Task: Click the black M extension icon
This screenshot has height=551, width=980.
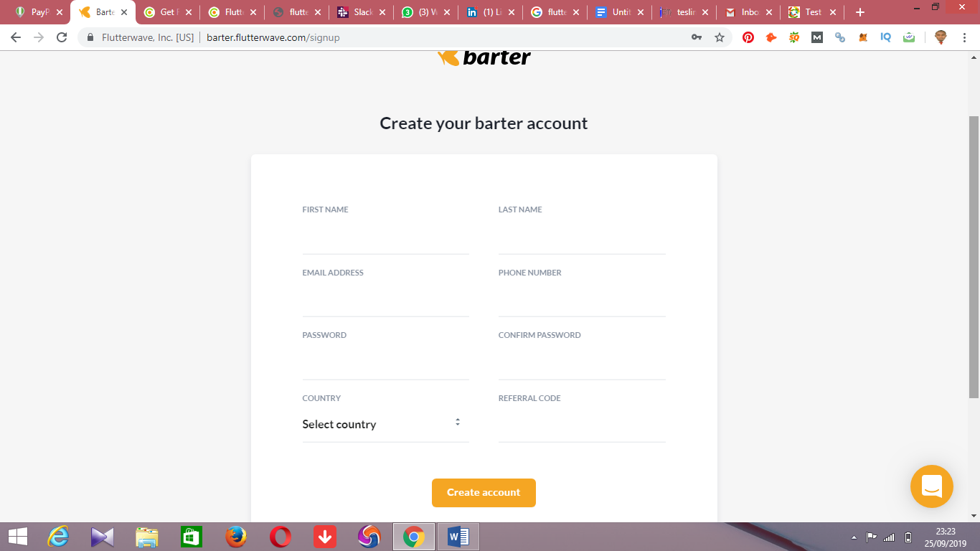Action: coord(817,37)
